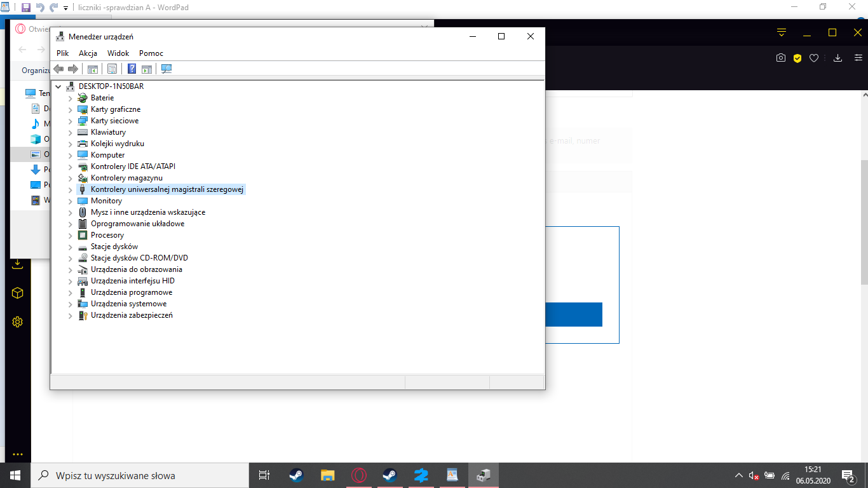The width and height of the screenshot is (868, 488).
Task: Open the Customize Quick Access dropdown in WordPad
Action: point(66,8)
